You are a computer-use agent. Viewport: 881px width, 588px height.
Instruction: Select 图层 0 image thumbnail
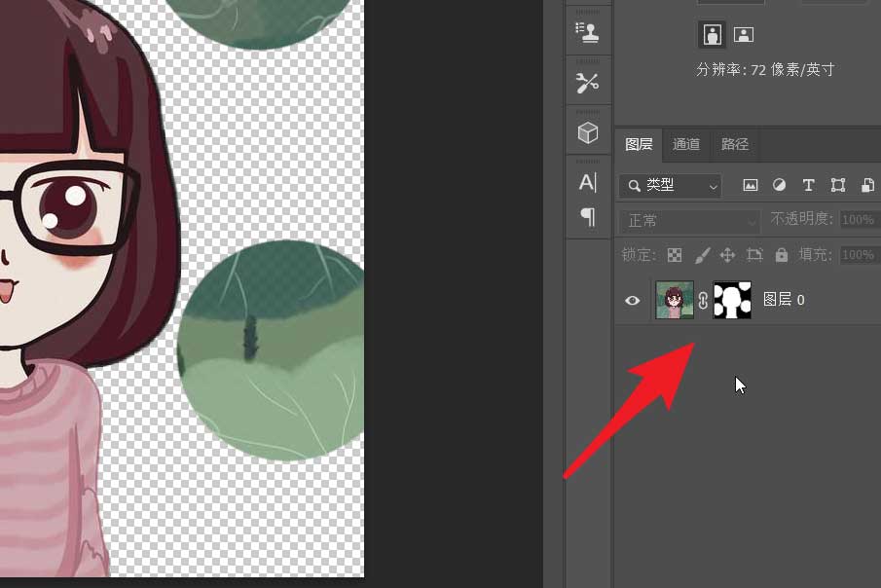click(x=675, y=300)
